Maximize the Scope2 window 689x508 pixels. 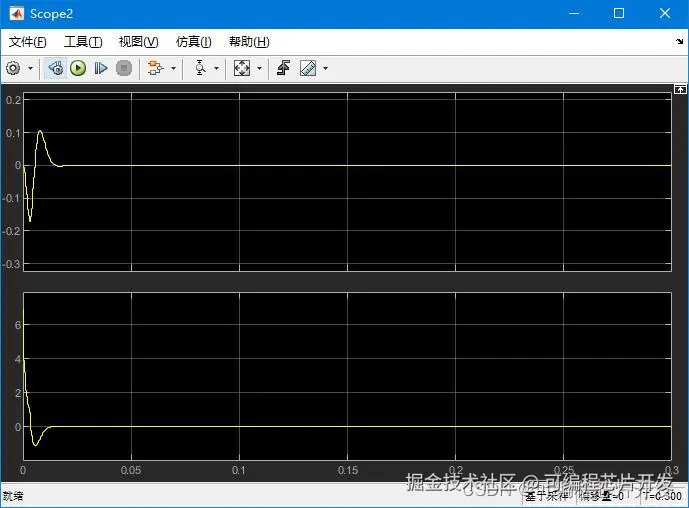619,14
